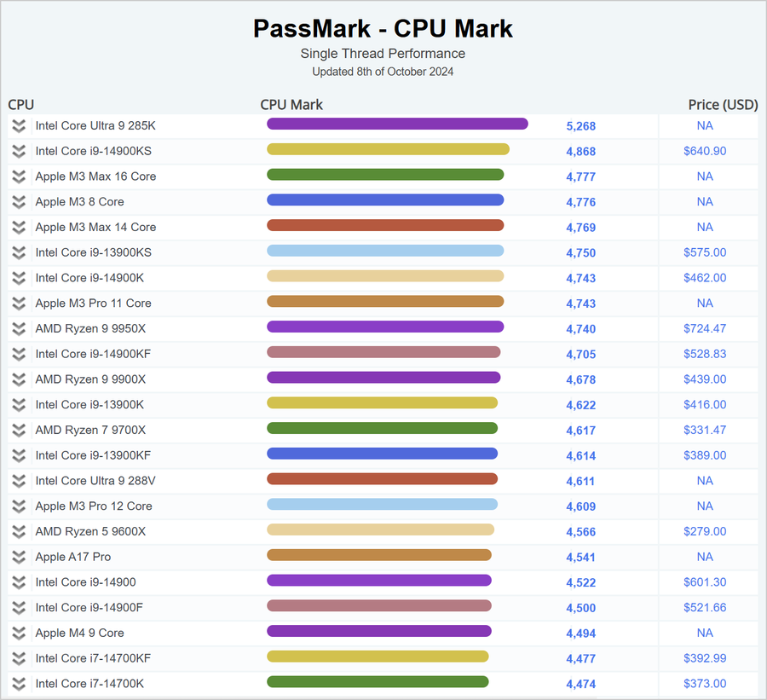
Task: Click the 4,609 score for M3 Pro 12 Core
Action: (581, 506)
